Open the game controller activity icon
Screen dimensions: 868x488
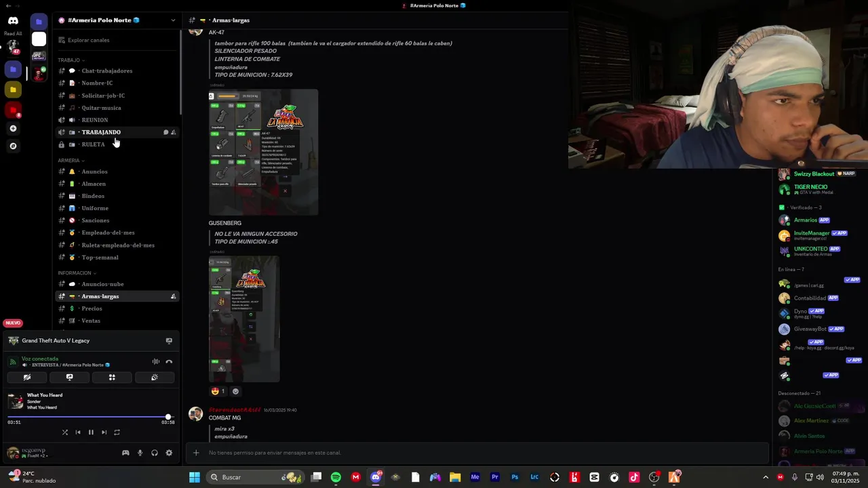click(125, 453)
